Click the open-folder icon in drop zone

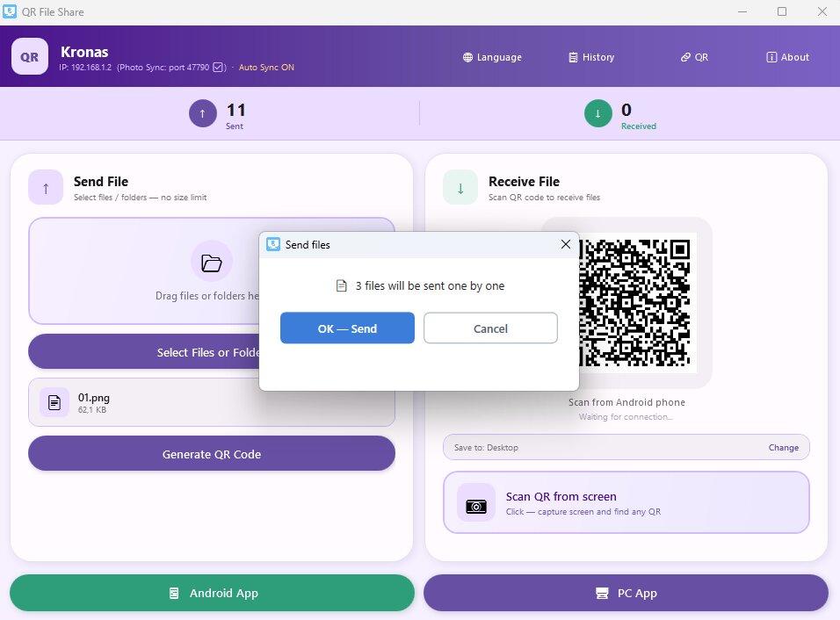coord(212,263)
